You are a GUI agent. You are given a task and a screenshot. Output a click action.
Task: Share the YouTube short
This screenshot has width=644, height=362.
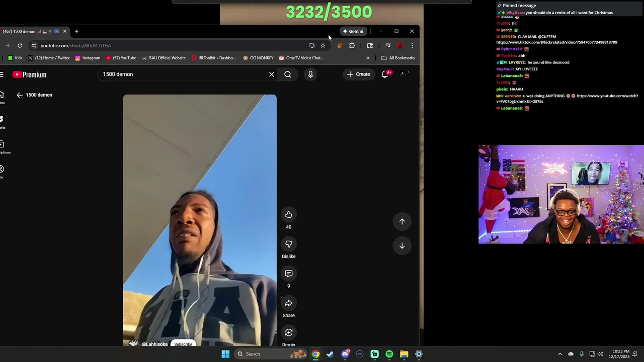point(289,303)
